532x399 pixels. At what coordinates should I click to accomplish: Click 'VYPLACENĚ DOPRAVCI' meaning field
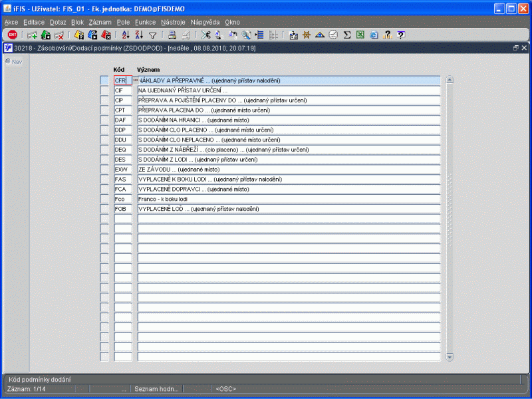[x=289, y=189]
